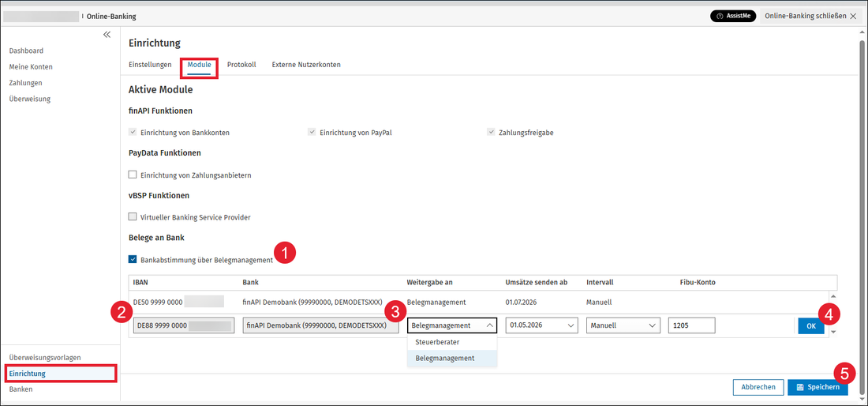Open the 01.05.2026 date dropdown
The width and height of the screenshot is (868, 406).
click(x=542, y=325)
